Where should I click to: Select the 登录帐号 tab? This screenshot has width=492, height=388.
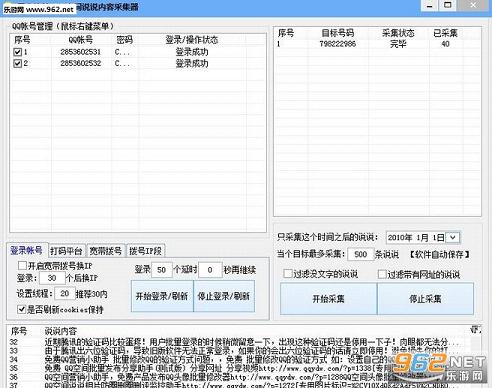tap(27, 250)
